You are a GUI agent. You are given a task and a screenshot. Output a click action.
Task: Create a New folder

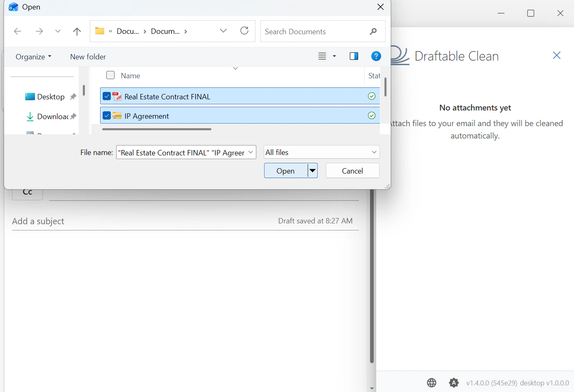click(88, 57)
